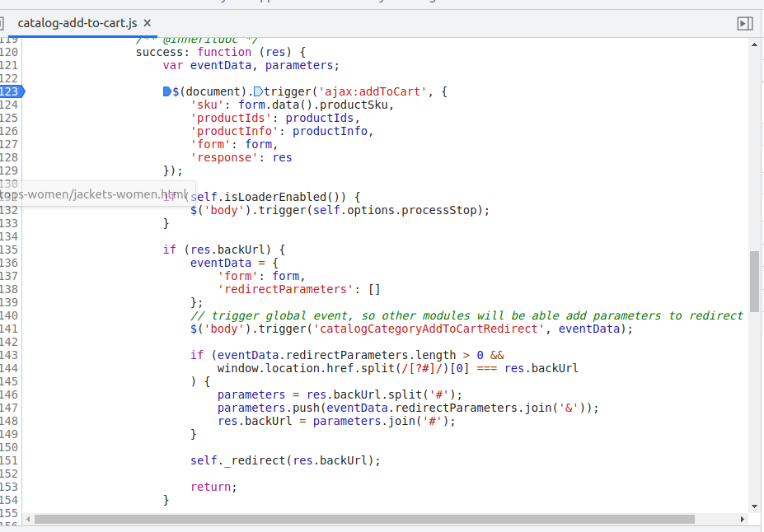Viewport: 764px width, 532px height.
Task: Click the jackets-women.html URL tooltip
Action: (x=95, y=194)
